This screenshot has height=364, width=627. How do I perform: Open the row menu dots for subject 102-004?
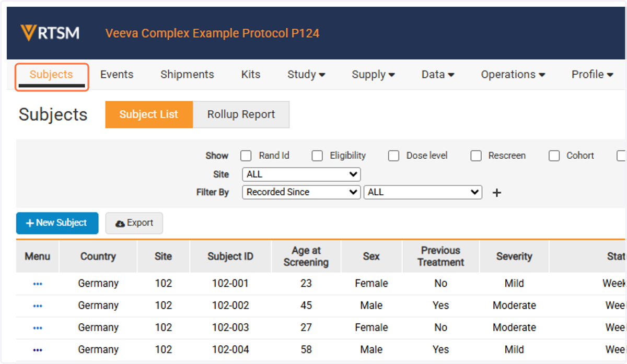click(x=38, y=349)
